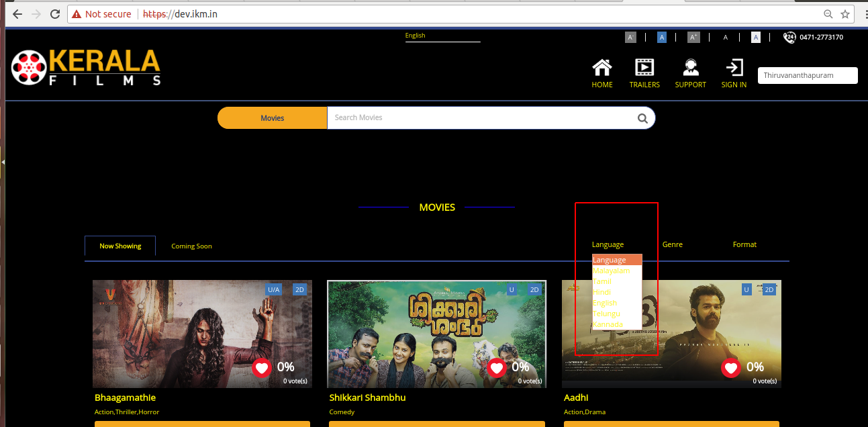Click the search magnifier icon in Search Movies

click(x=642, y=118)
